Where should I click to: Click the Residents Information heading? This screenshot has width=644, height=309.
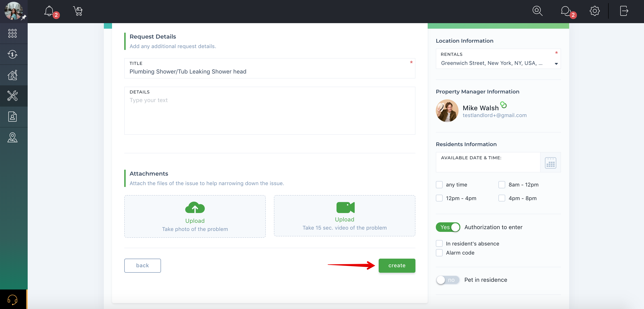[466, 144]
